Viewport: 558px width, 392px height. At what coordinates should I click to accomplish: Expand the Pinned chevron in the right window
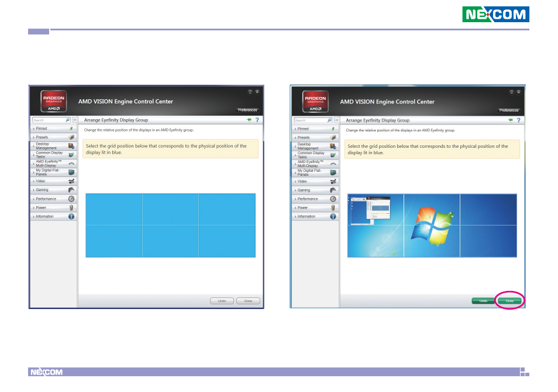[295, 129]
